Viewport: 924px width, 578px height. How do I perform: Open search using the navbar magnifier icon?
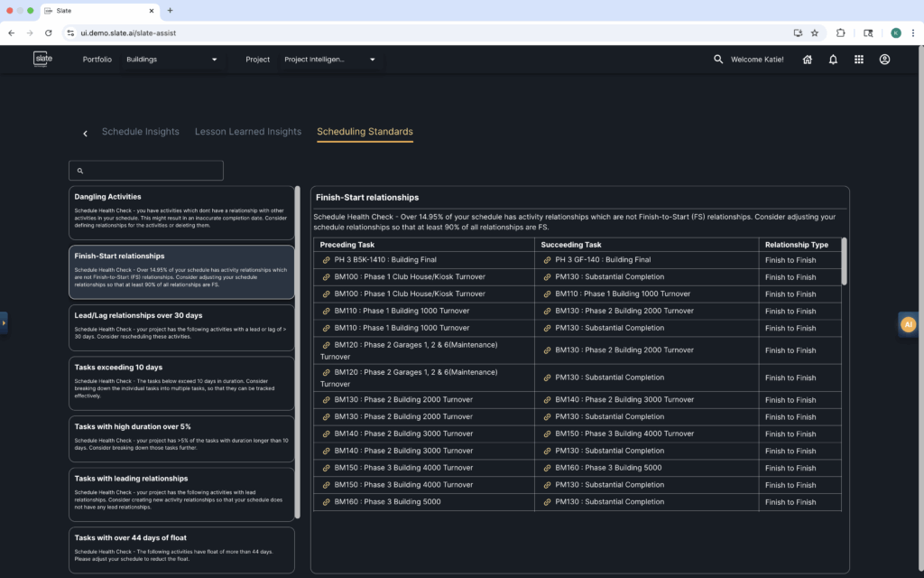pos(717,59)
